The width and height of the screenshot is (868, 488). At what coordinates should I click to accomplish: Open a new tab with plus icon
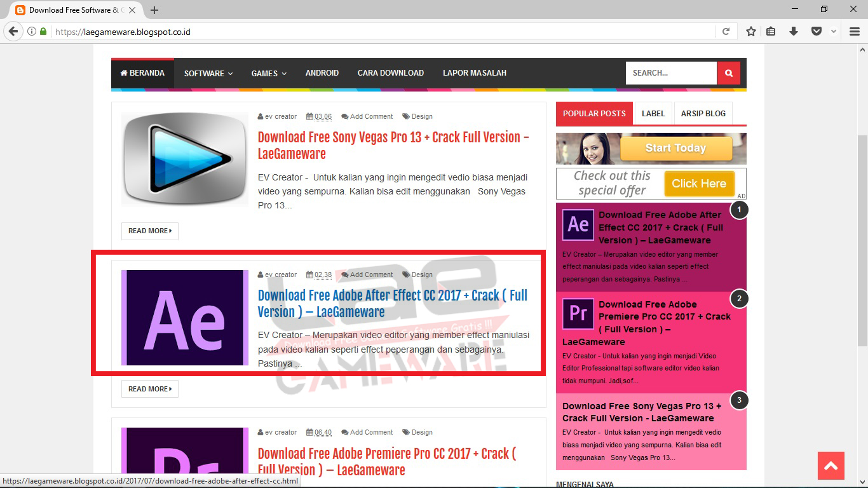tap(154, 10)
